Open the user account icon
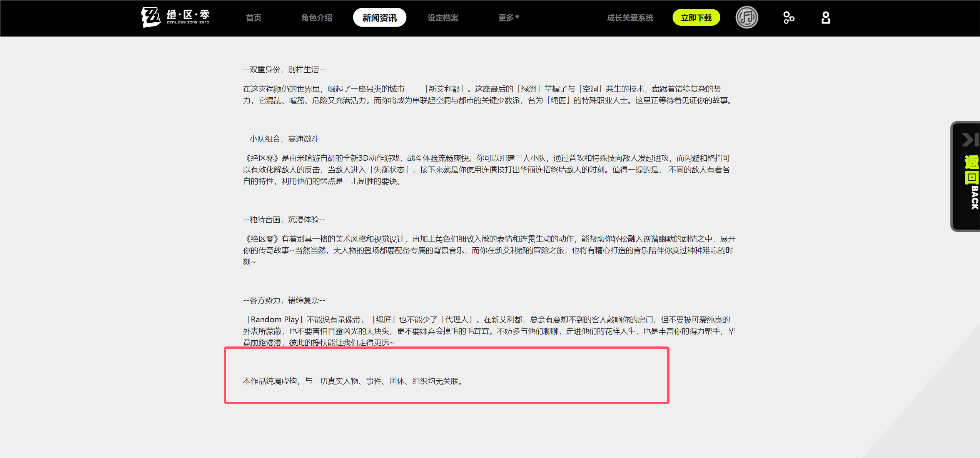This screenshot has width=980, height=458. click(x=826, y=18)
